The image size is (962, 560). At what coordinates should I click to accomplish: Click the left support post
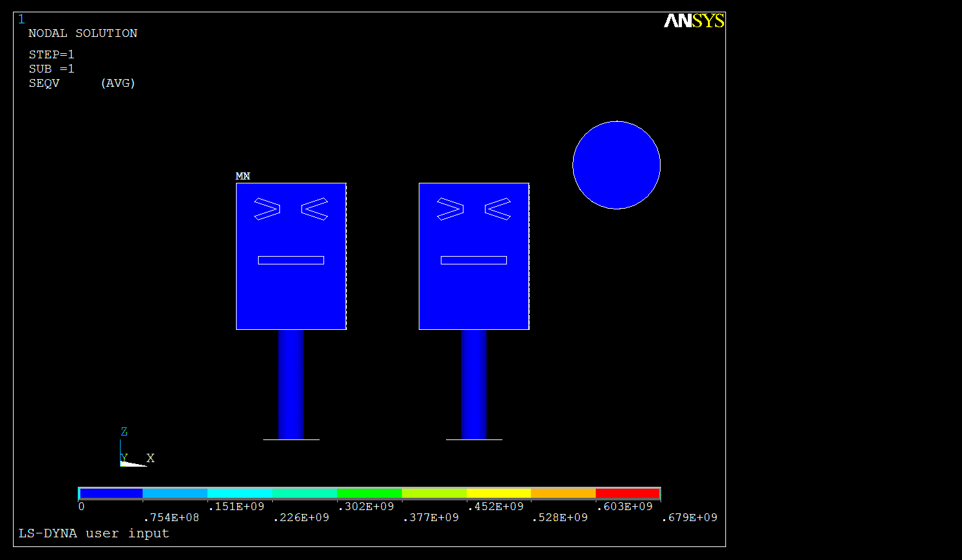point(290,382)
